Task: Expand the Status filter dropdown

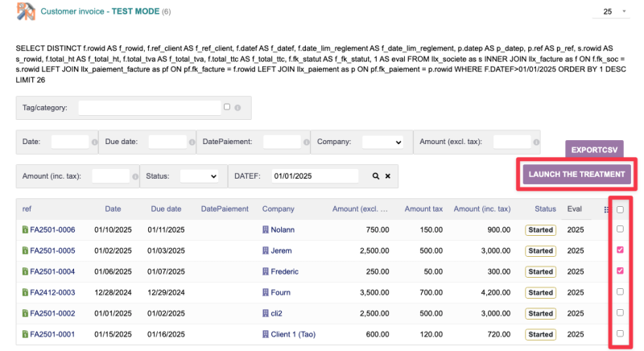Action: click(199, 175)
